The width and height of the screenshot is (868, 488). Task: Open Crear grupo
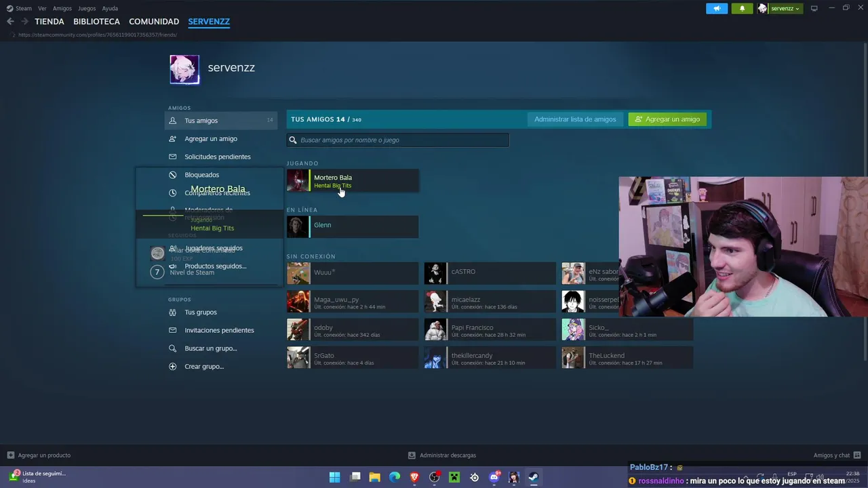pyautogui.click(x=204, y=367)
